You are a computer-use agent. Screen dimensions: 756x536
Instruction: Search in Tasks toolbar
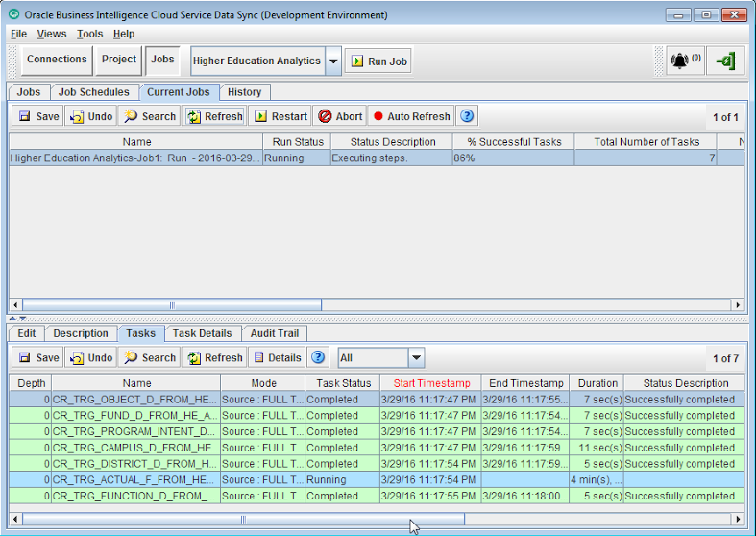point(150,357)
